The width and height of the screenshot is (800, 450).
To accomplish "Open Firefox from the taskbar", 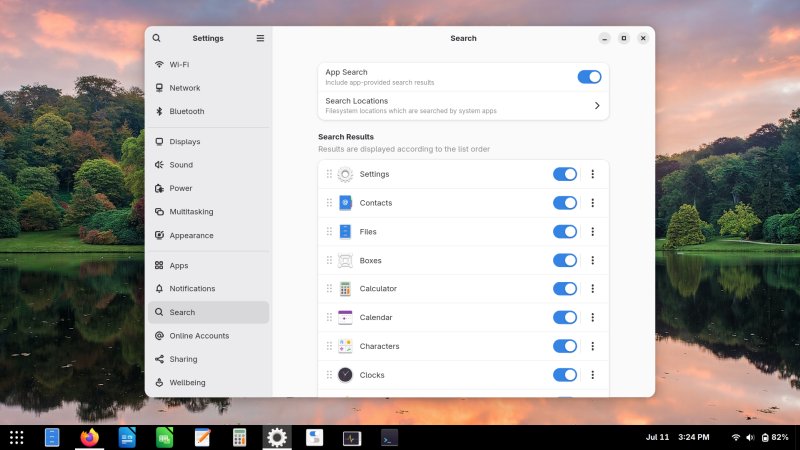I will tap(90, 437).
